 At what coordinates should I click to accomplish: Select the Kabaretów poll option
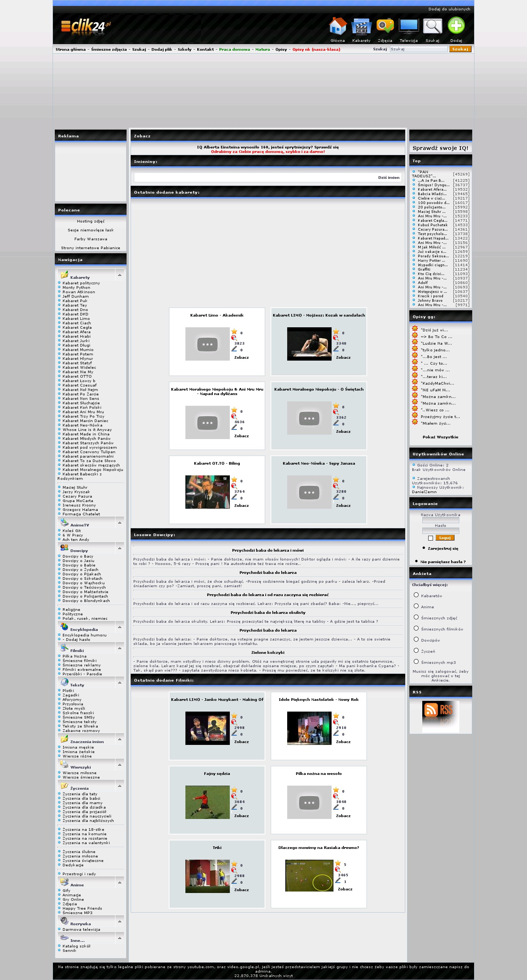[416, 595]
